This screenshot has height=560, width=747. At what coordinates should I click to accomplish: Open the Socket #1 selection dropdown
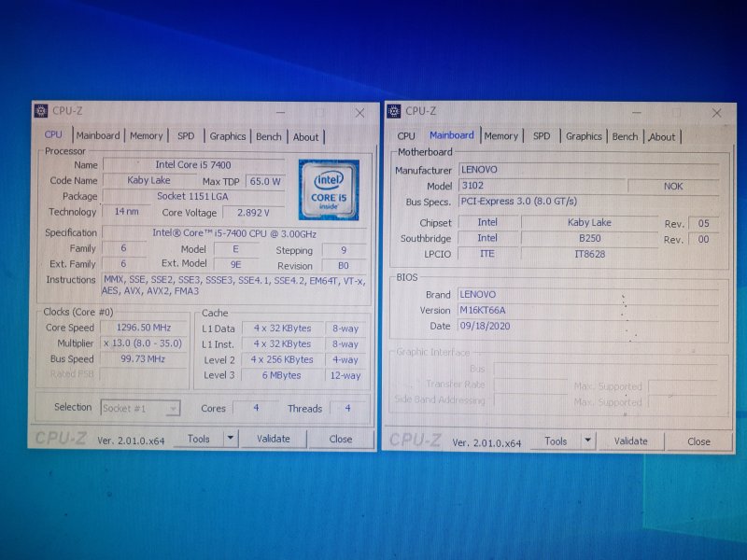[140, 408]
